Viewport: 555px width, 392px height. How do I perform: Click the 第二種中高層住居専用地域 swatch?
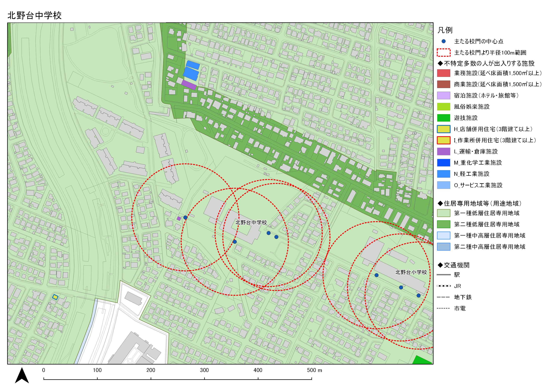(444, 247)
